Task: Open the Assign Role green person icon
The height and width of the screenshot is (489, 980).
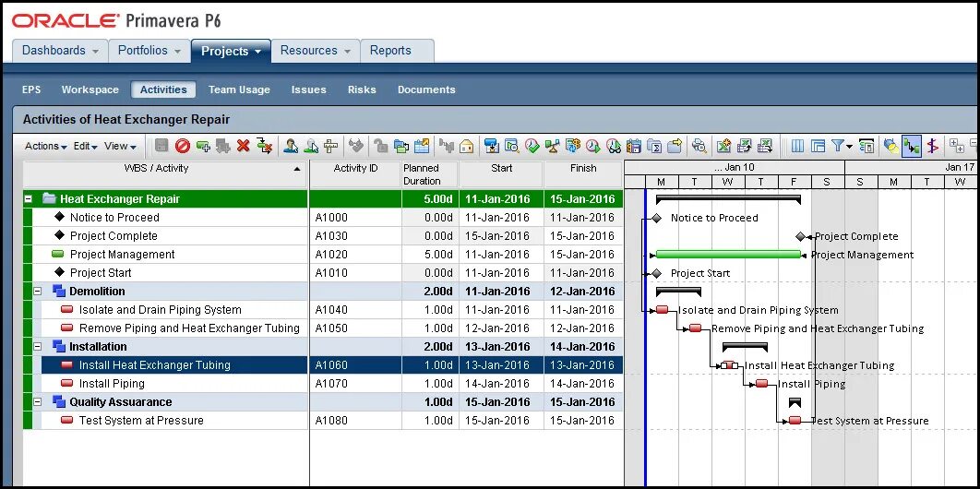Action: click(x=311, y=146)
